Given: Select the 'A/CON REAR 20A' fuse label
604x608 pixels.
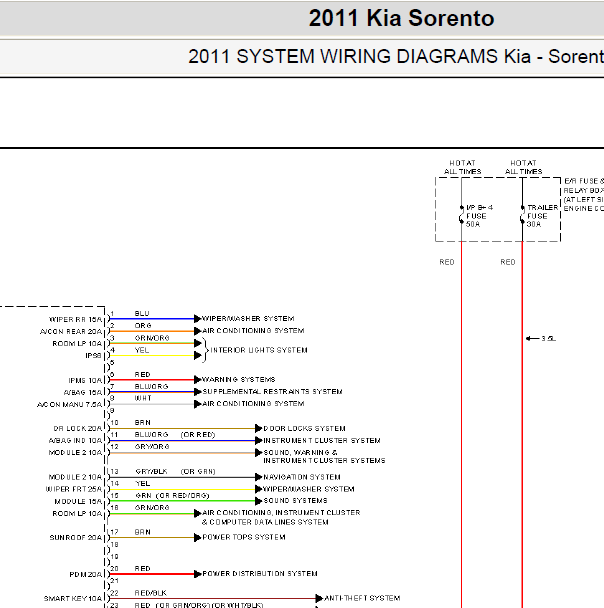Looking at the screenshot, I should [71, 332].
